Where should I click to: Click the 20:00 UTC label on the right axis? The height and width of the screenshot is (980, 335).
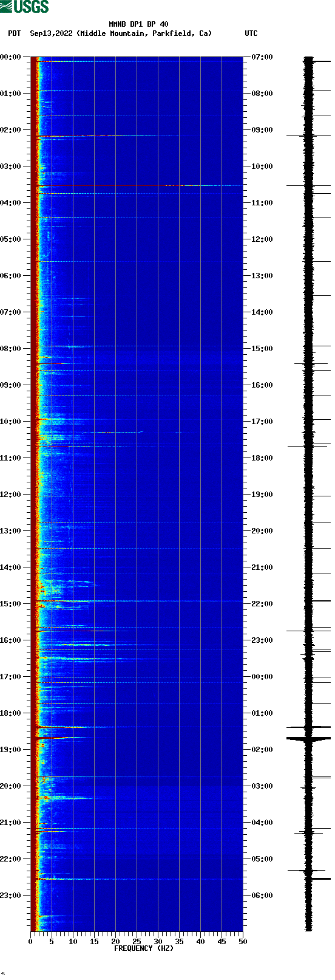tap(262, 531)
